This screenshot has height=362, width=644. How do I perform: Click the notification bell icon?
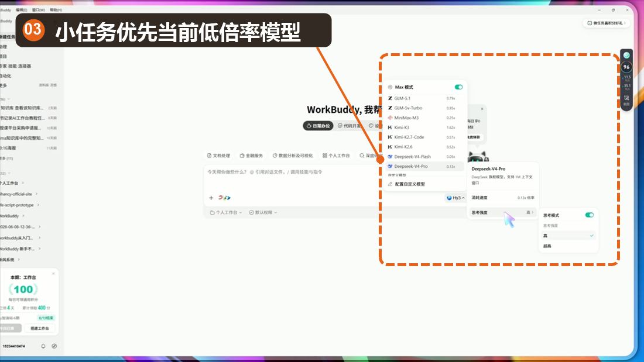43,346
